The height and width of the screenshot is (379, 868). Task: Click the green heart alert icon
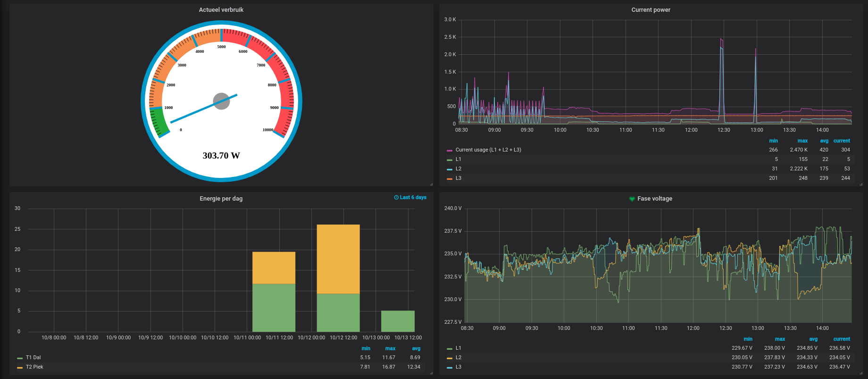click(x=632, y=199)
